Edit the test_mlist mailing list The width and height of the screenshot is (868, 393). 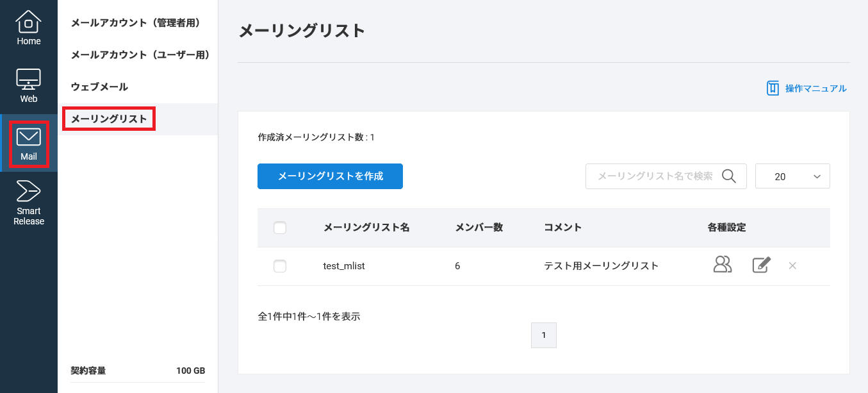click(761, 265)
